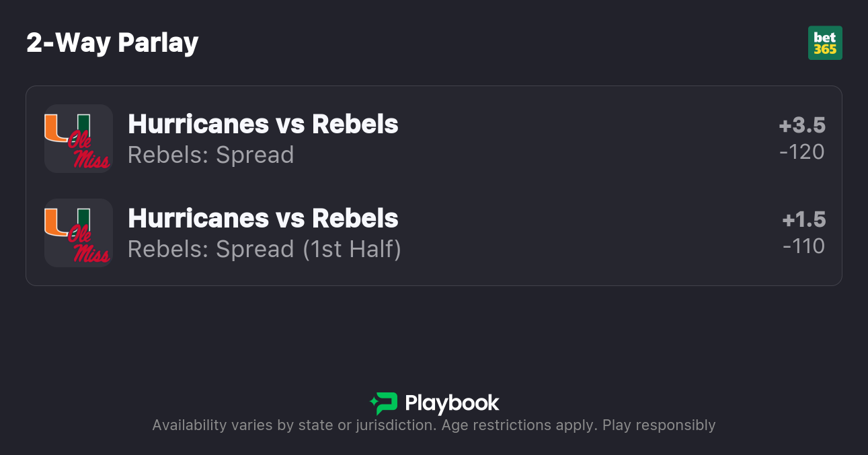Select the 2-Way Parlay heading
This screenshot has width=868, height=455.
coord(112,43)
